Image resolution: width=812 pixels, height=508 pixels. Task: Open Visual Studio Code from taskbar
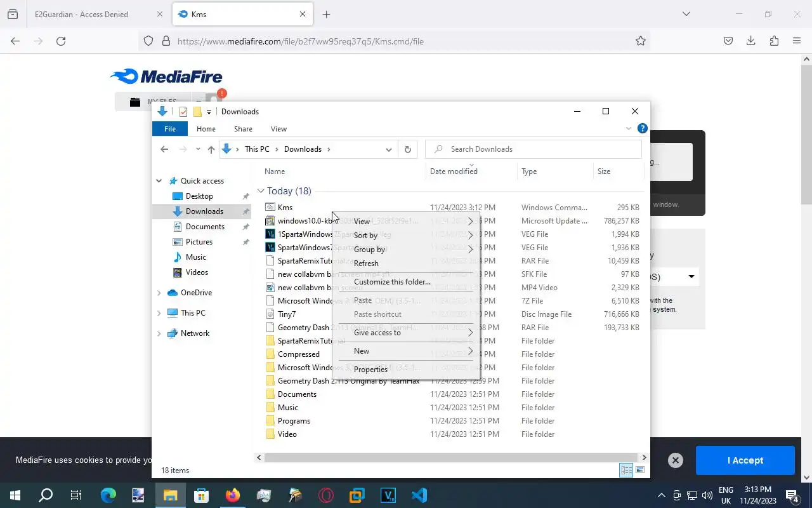point(419,495)
